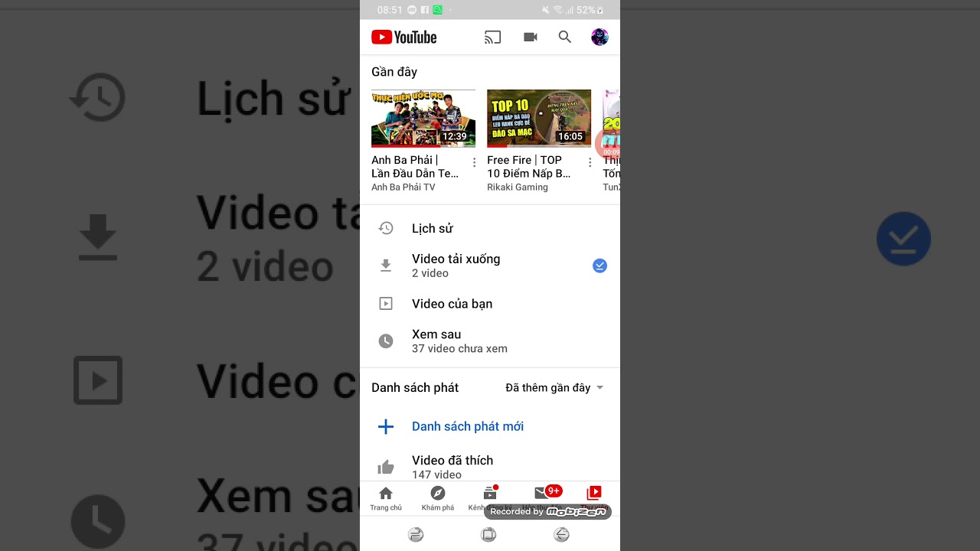Open the partially visible third video thumbnail
The height and width of the screenshot is (551, 980).
pos(611,118)
